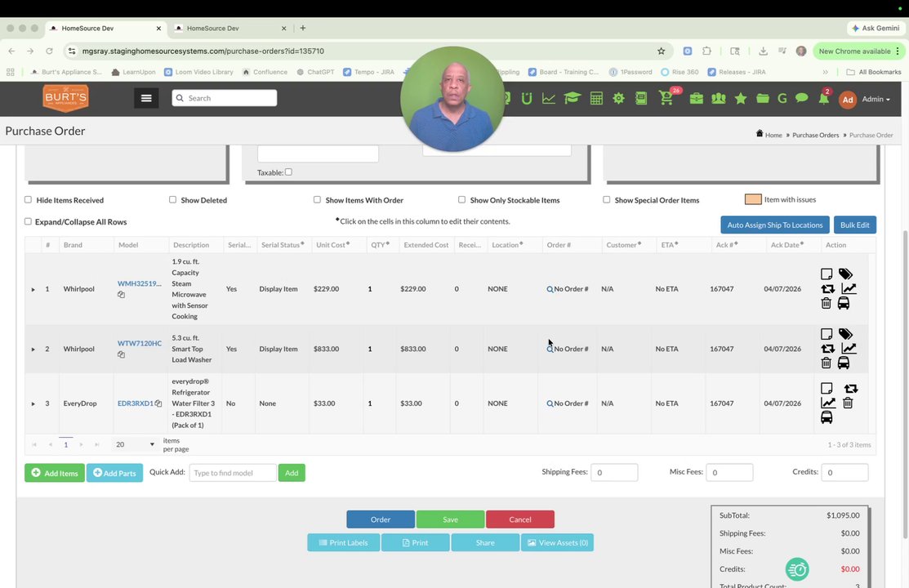909x588 pixels.
Task: Open the All Bookmarks folder
Action: pyautogui.click(x=874, y=72)
